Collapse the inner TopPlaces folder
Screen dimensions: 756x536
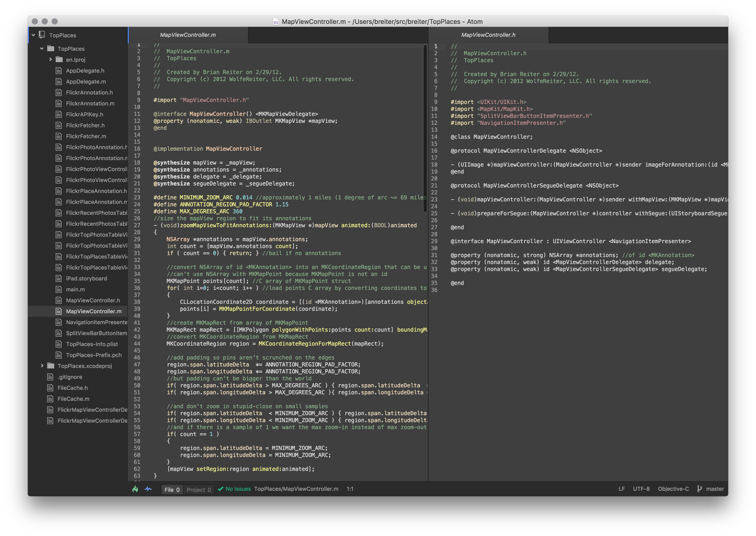(x=42, y=48)
